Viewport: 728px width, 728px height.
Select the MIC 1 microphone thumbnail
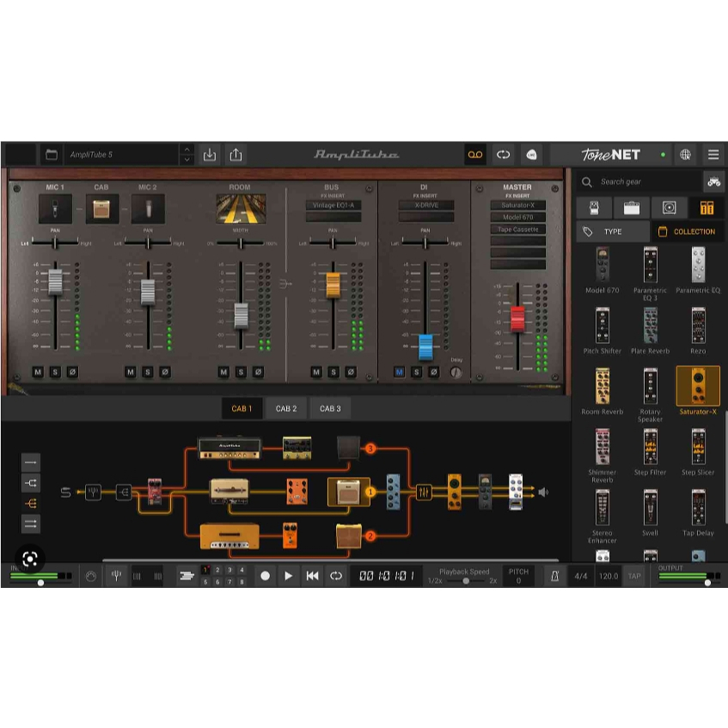pyautogui.click(x=55, y=209)
